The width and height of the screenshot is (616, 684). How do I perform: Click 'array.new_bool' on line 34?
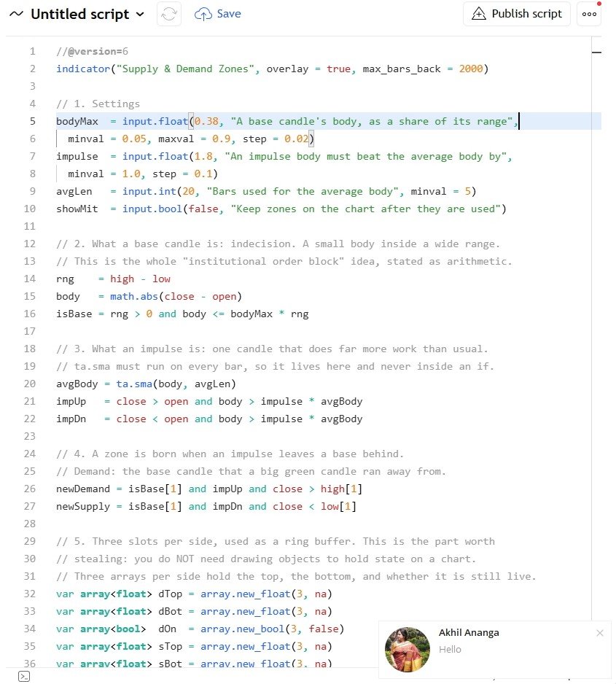(x=242, y=629)
